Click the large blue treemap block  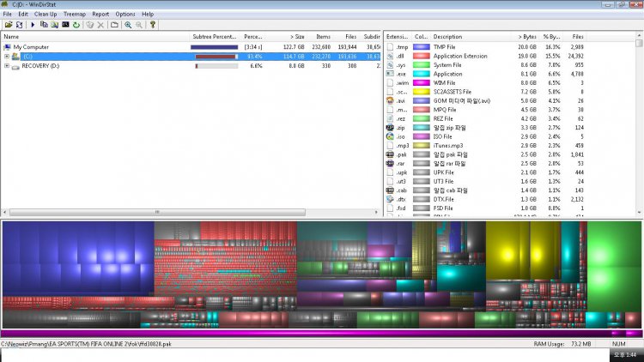tap(78, 258)
